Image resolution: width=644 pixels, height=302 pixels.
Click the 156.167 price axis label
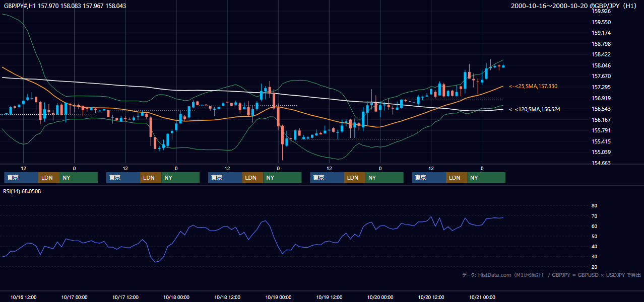pos(601,120)
